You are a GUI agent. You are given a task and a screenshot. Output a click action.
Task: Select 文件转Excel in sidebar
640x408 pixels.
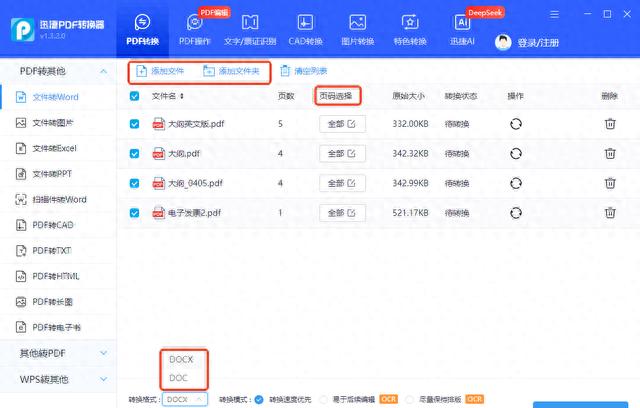coord(58,148)
